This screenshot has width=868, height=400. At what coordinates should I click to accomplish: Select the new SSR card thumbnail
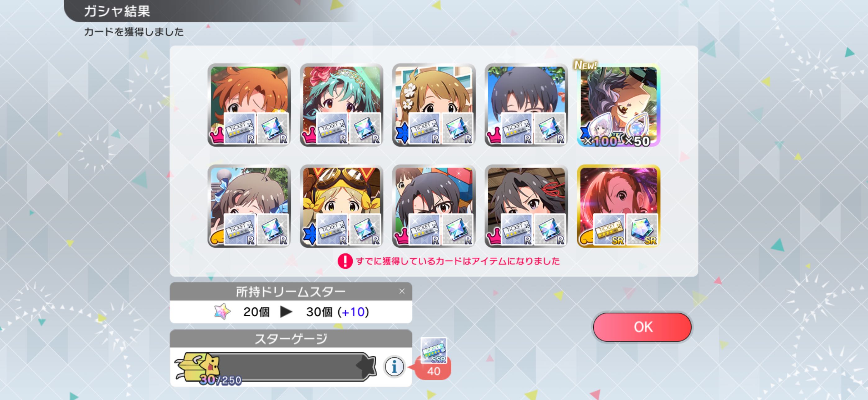click(x=619, y=105)
